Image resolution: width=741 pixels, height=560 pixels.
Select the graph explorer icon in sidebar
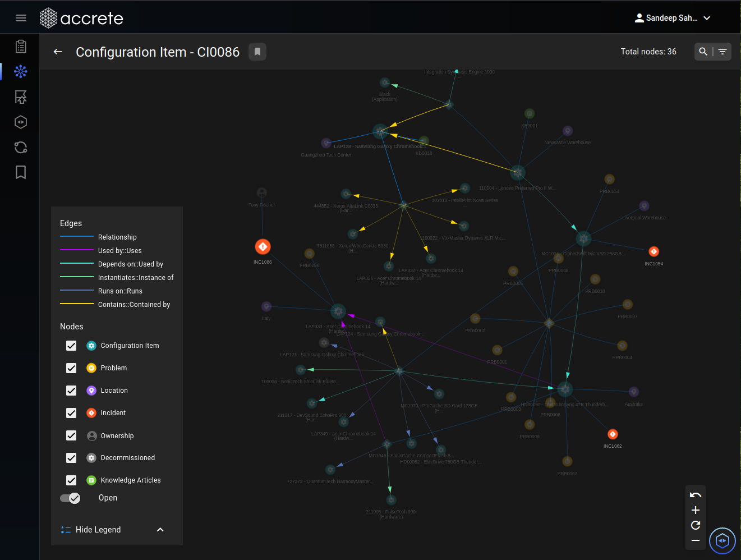tap(21, 72)
